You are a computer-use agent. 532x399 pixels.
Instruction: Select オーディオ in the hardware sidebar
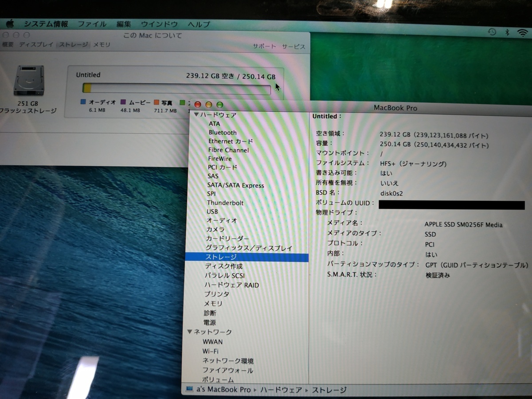click(x=222, y=220)
